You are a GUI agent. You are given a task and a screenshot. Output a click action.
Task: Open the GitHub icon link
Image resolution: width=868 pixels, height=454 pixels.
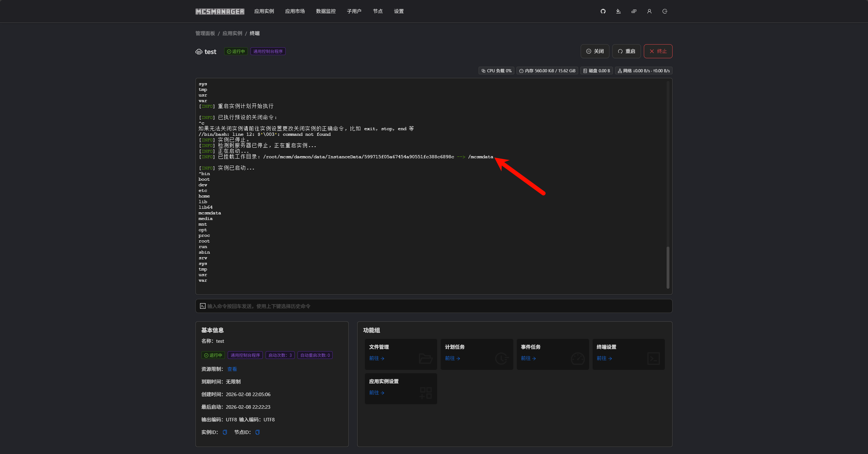pyautogui.click(x=603, y=11)
